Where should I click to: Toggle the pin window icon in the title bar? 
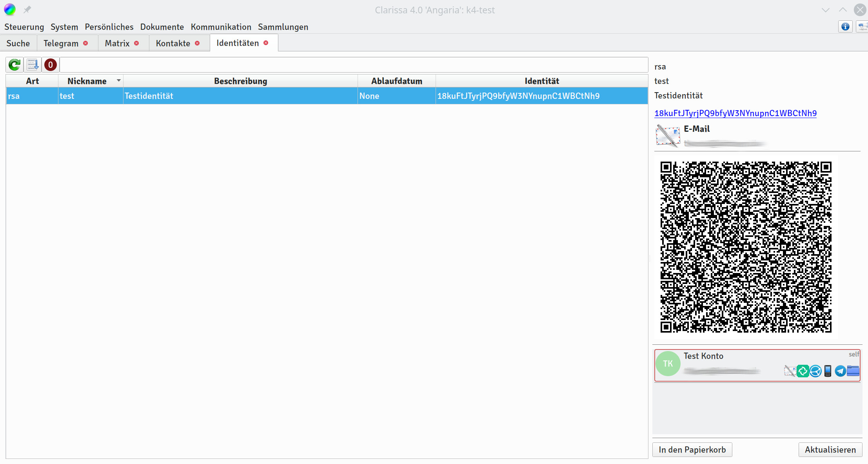(x=27, y=9)
